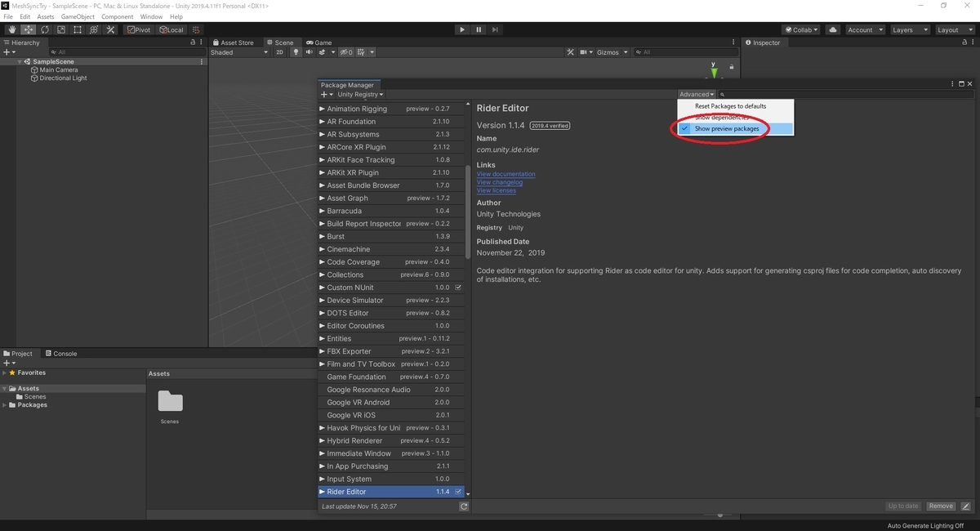Screen dimensions: 980x531
Task: Open the Collab dropdown
Action: coord(801,29)
